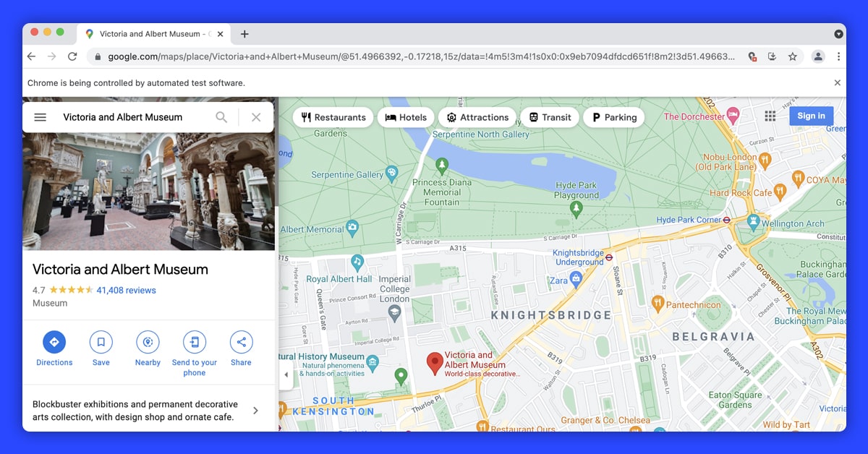Click the Royal Albert Hall music marker
This screenshot has height=454, width=868.
(357, 261)
